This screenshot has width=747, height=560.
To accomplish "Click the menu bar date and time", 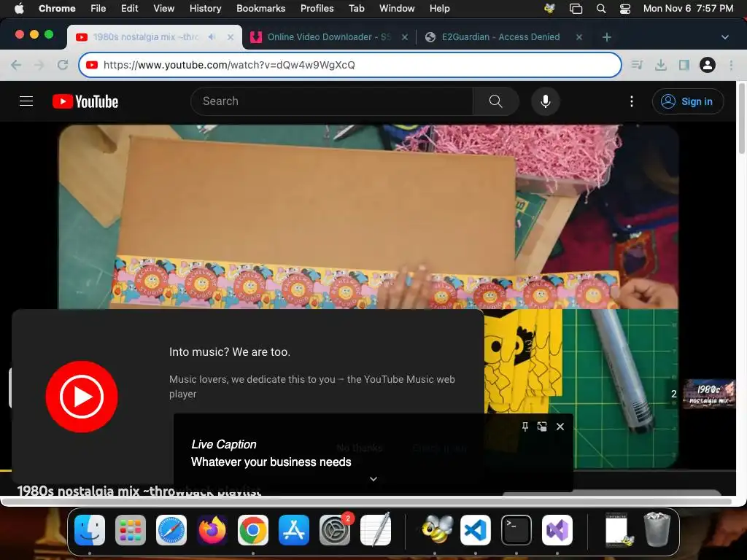I will click(688, 8).
